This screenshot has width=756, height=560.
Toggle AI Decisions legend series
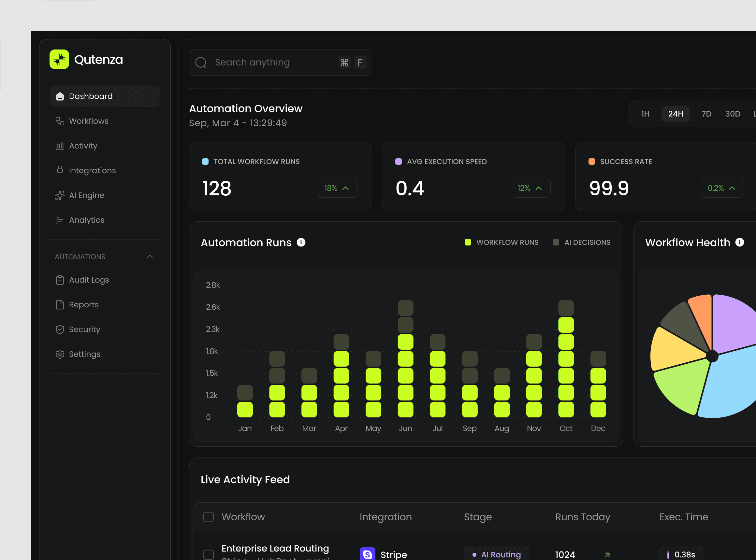(582, 242)
